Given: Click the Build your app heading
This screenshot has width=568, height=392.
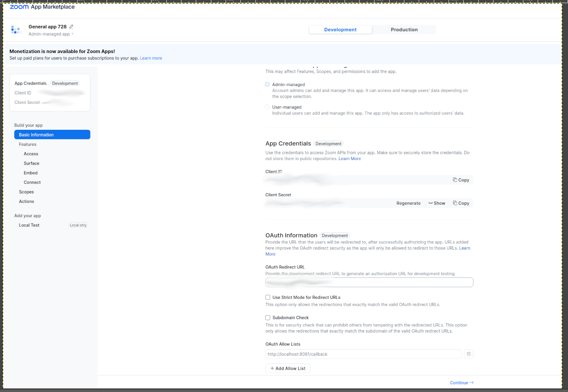Looking at the screenshot, I should [29, 125].
